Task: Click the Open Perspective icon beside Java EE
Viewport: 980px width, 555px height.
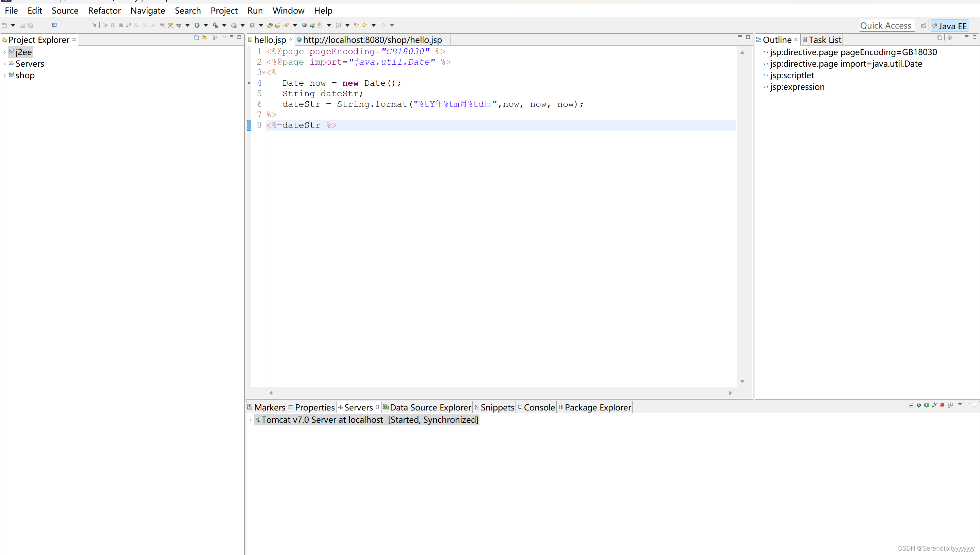Action: point(923,26)
